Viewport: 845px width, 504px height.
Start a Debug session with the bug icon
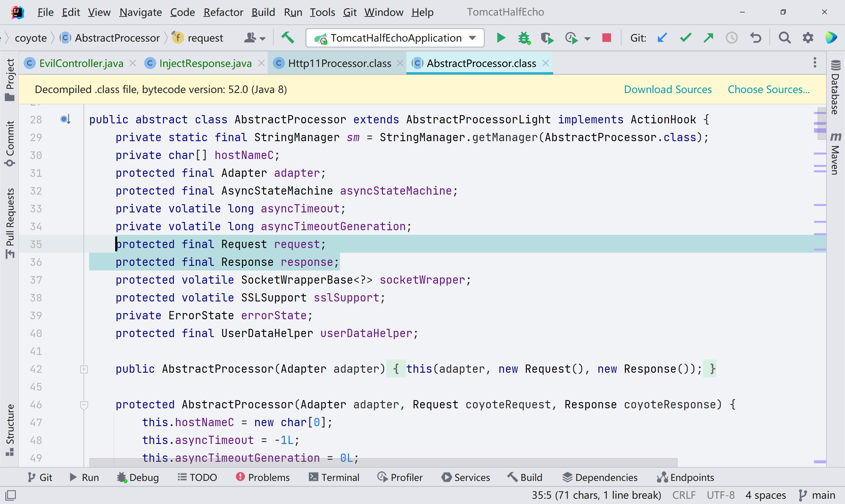(x=524, y=38)
